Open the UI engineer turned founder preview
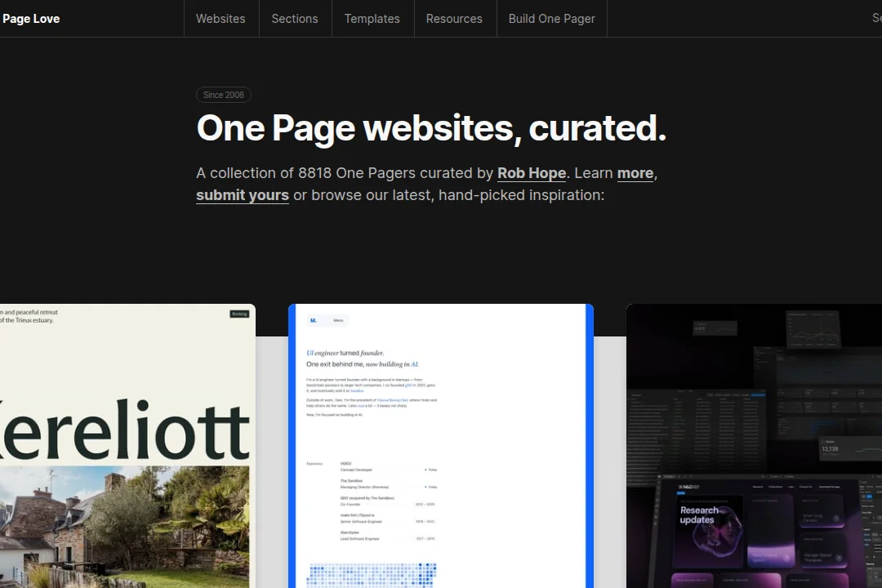This screenshot has width=882, height=588. tap(441, 408)
